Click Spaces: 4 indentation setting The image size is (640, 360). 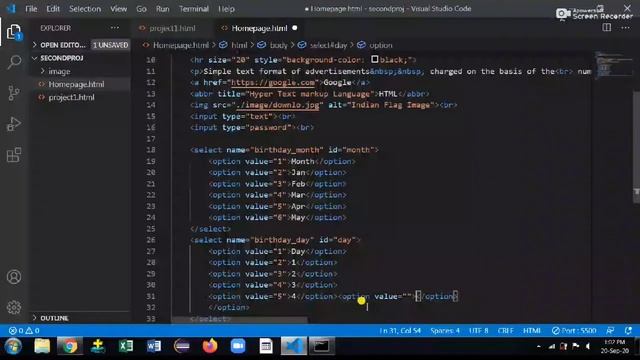tap(445, 331)
